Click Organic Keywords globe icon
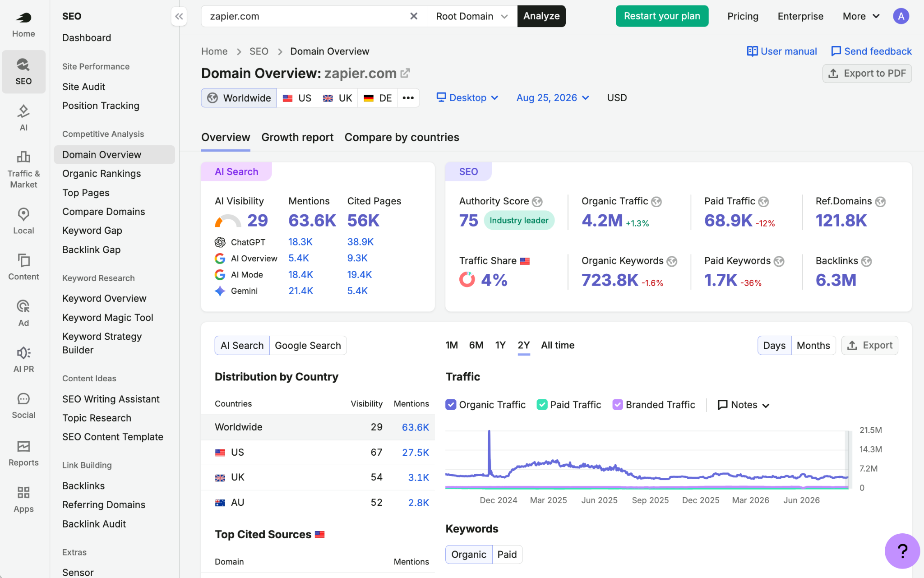The image size is (924, 578). [672, 261]
